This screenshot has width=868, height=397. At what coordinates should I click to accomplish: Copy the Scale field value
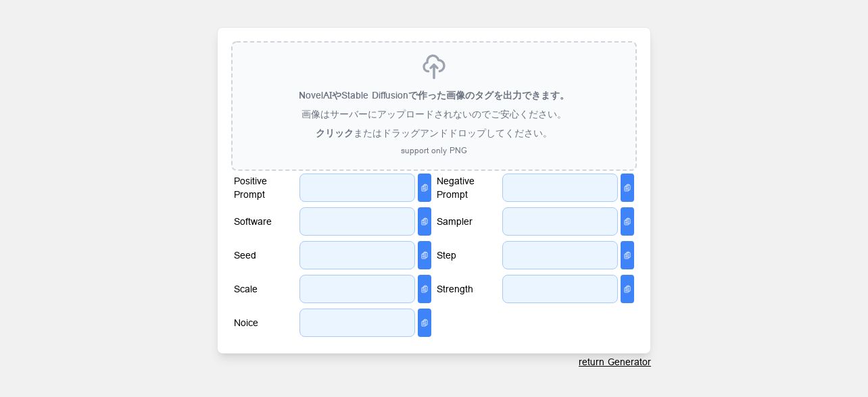click(x=425, y=289)
